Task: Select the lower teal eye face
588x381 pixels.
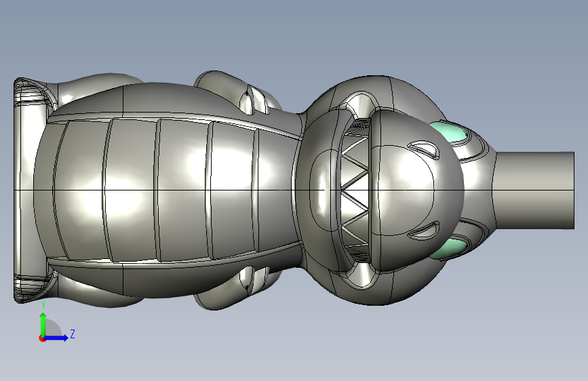Action: coord(449,249)
